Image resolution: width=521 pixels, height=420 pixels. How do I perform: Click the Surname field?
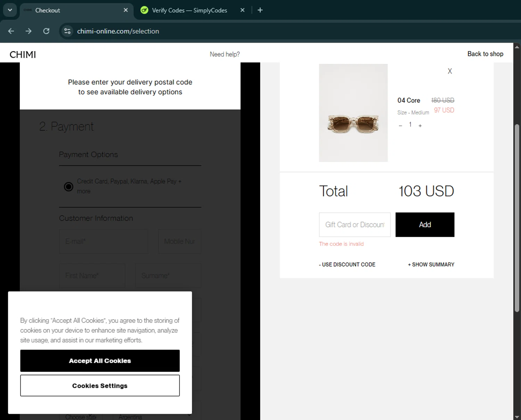168,276
